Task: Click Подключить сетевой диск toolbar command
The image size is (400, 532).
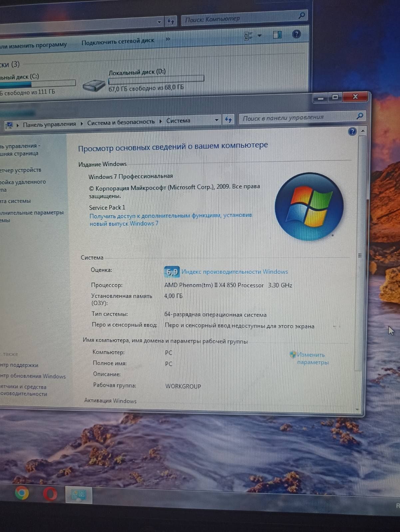Action: pos(118,42)
